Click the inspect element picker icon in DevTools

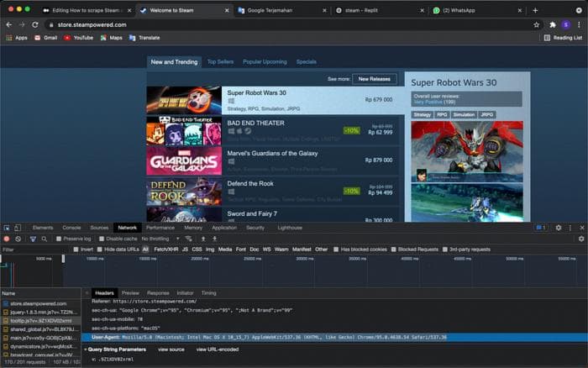7,228
